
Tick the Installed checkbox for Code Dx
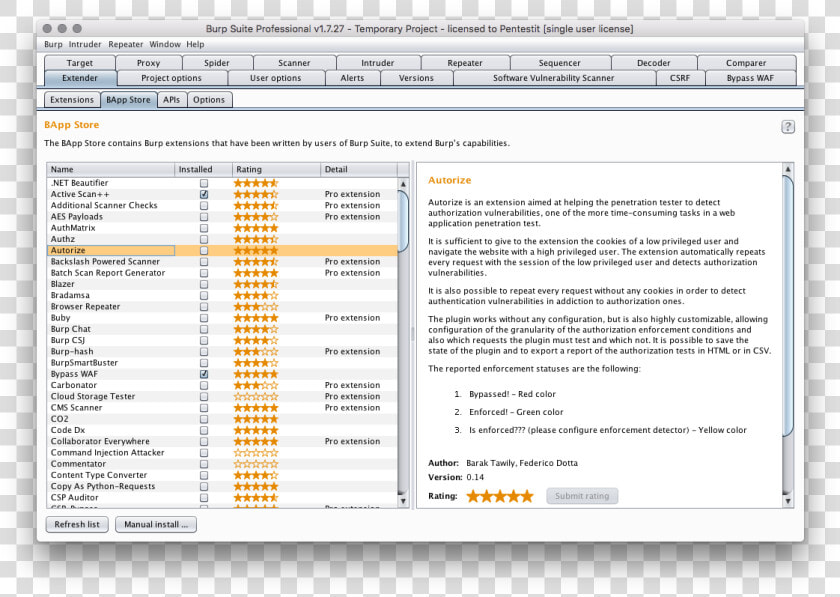coord(204,430)
